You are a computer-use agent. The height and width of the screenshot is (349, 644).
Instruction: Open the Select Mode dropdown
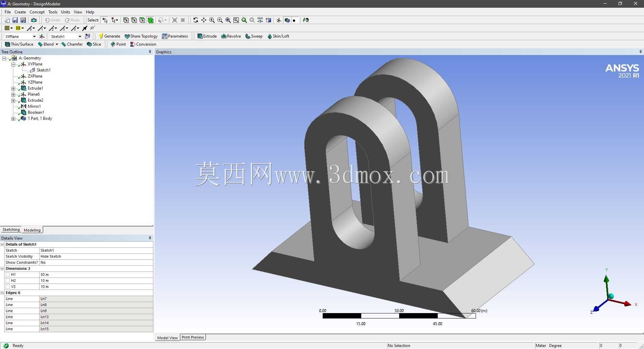pos(115,20)
